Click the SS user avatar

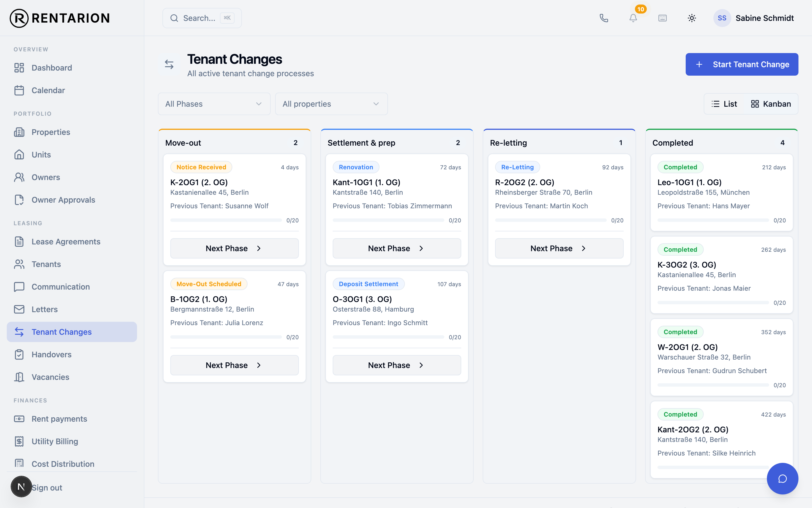click(722, 18)
